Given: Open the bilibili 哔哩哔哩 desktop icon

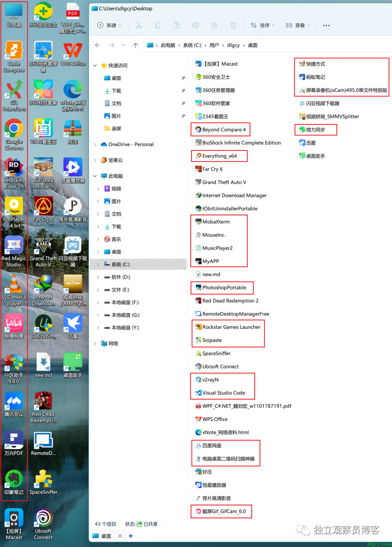Looking at the screenshot, I should tap(14, 326).
